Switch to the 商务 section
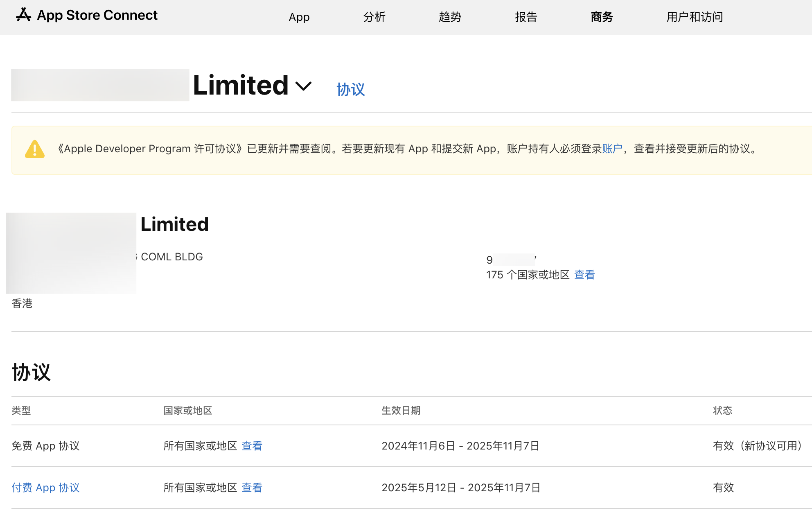The height and width of the screenshot is (515, 812). [x=602, y=17]
